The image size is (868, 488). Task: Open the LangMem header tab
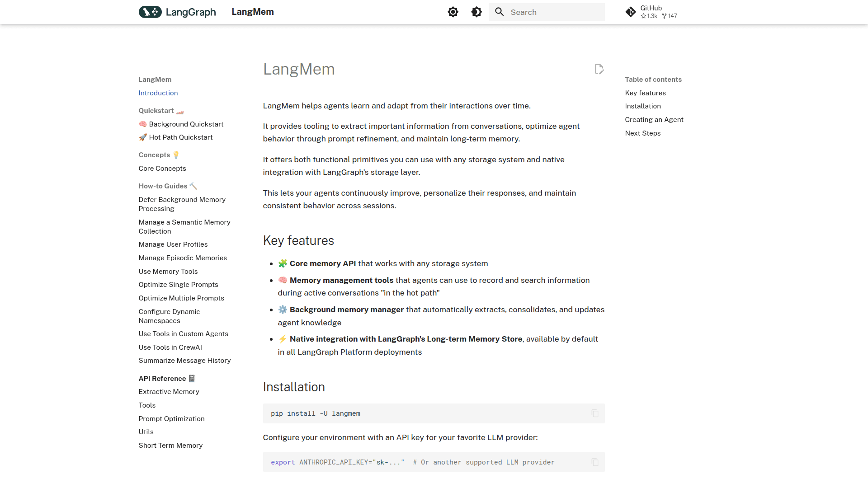[x=253, y=12]
